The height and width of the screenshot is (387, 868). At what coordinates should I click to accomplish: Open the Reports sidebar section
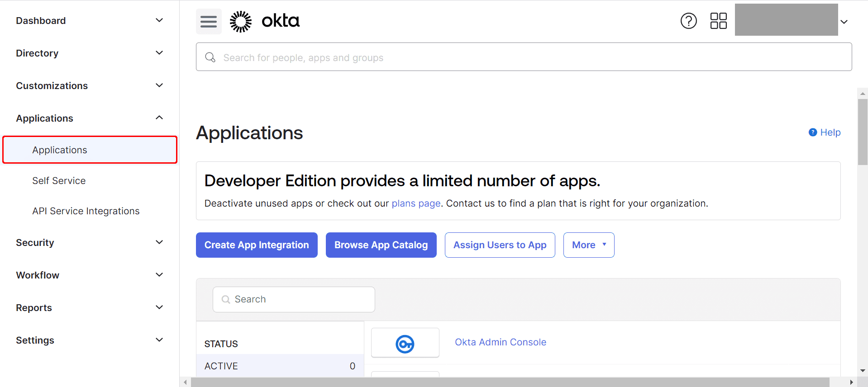coord(90,308)
